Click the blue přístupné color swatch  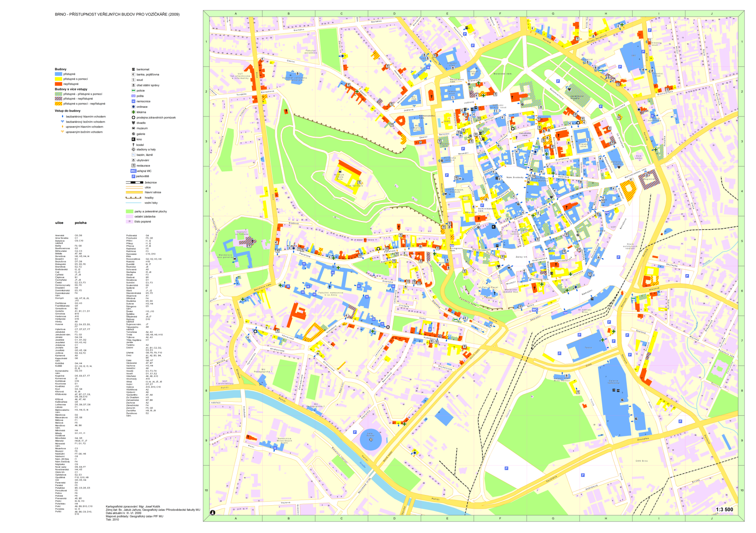click(x=58, y=74)
